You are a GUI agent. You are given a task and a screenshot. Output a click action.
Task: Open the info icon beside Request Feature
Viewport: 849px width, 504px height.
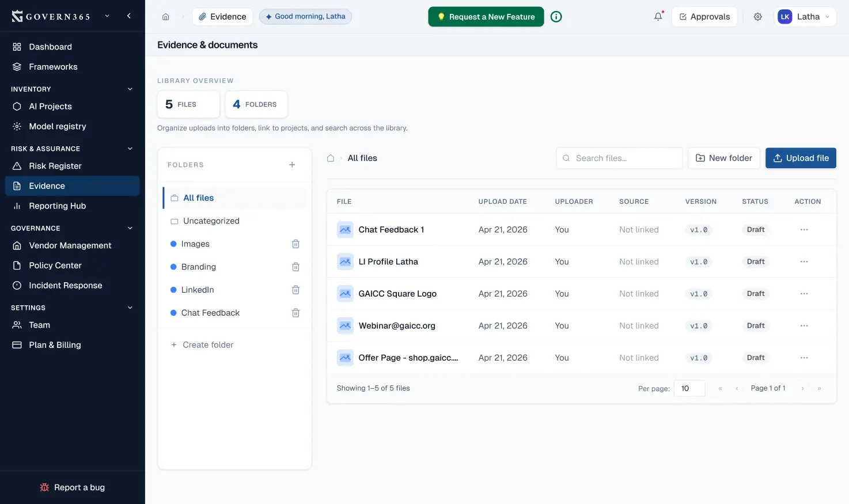[x=556, y=17]
